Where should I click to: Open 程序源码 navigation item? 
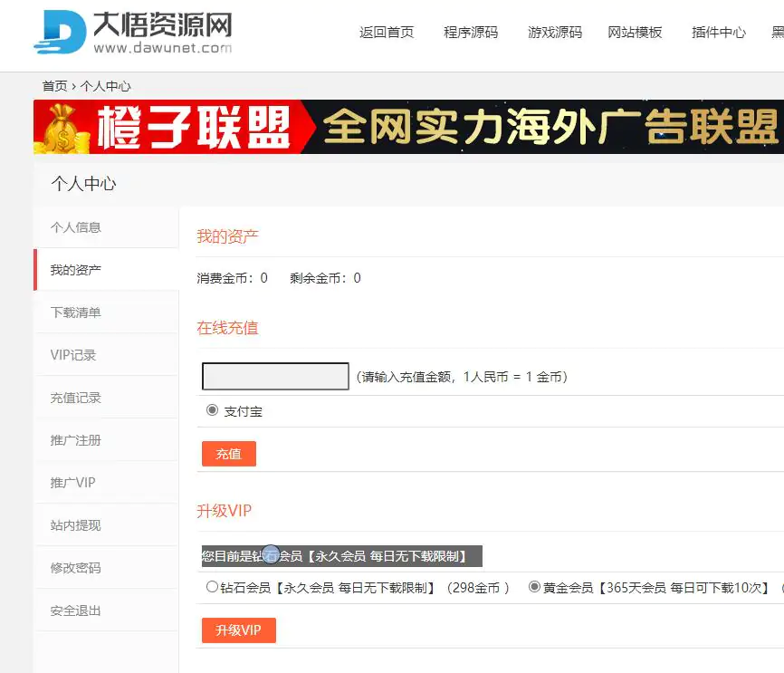pyautogui.click(x=471, y=33)
